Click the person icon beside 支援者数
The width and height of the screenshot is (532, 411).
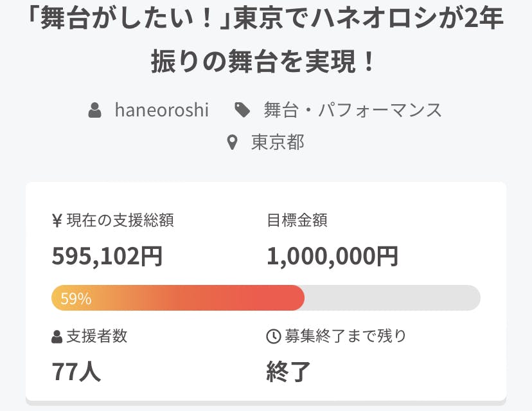coord(57,336)
